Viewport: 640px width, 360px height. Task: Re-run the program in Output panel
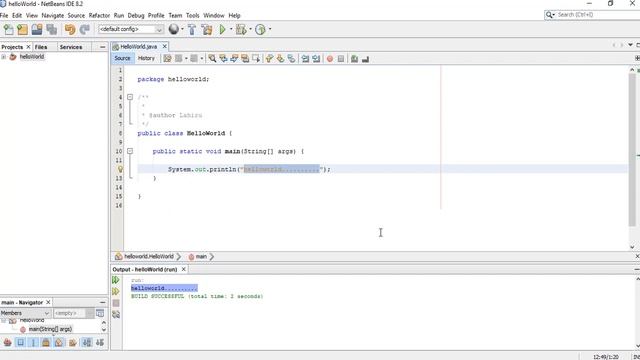[x=116, y=280]
